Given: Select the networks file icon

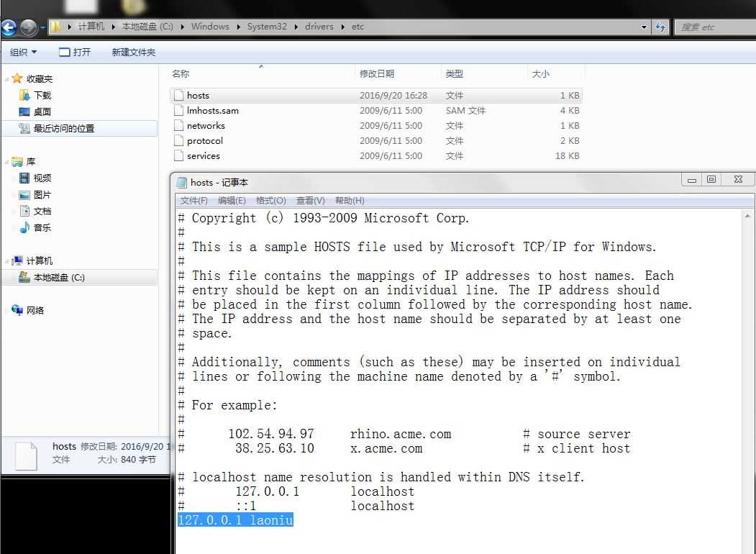Looking at the screenshot, I should pos(179,125).
